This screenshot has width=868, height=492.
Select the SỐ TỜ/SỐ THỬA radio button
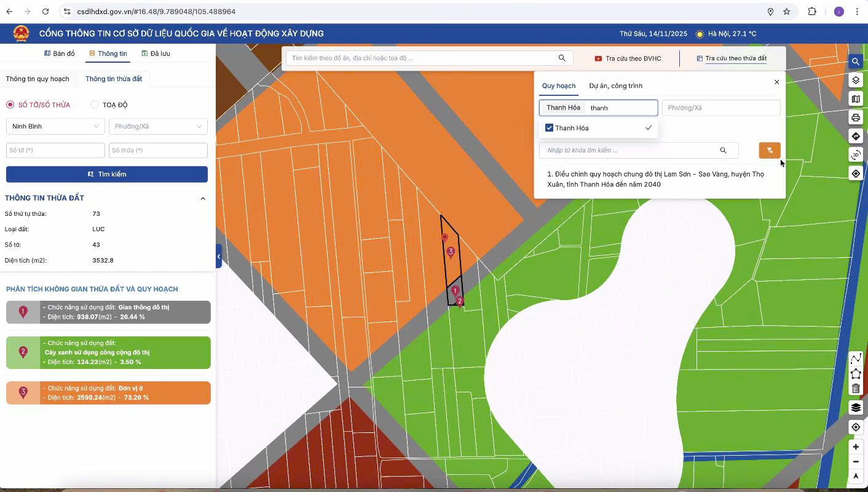click(10, 105)
